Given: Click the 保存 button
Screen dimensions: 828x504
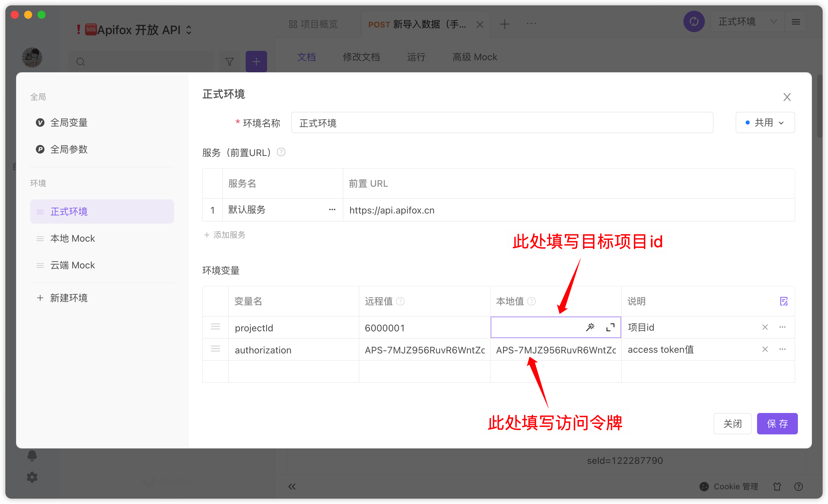Looking at the screenshot, I should click(777, 423).
